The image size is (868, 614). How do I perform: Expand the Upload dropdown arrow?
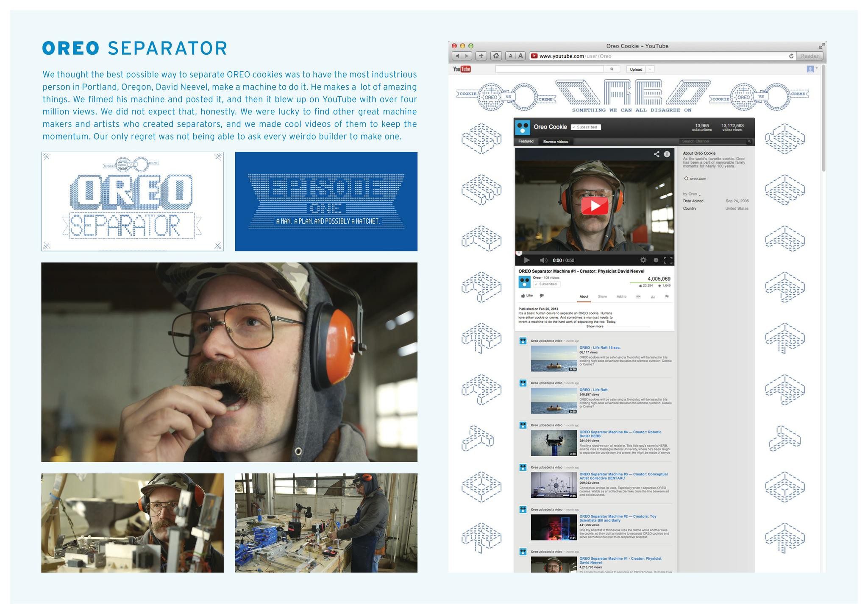pos(650,69)
